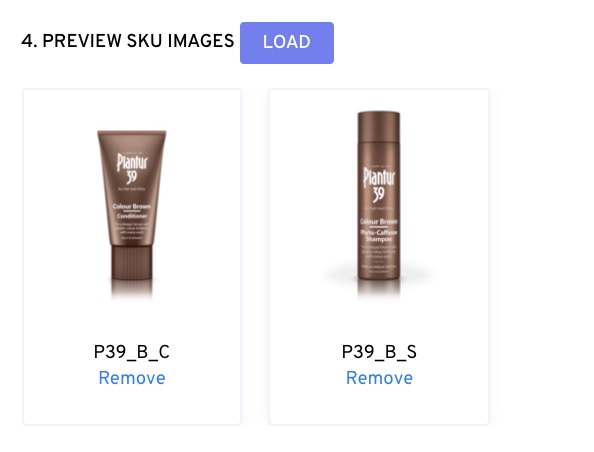Click the Conditioner word on the tube label

click(x=132, y=216)
